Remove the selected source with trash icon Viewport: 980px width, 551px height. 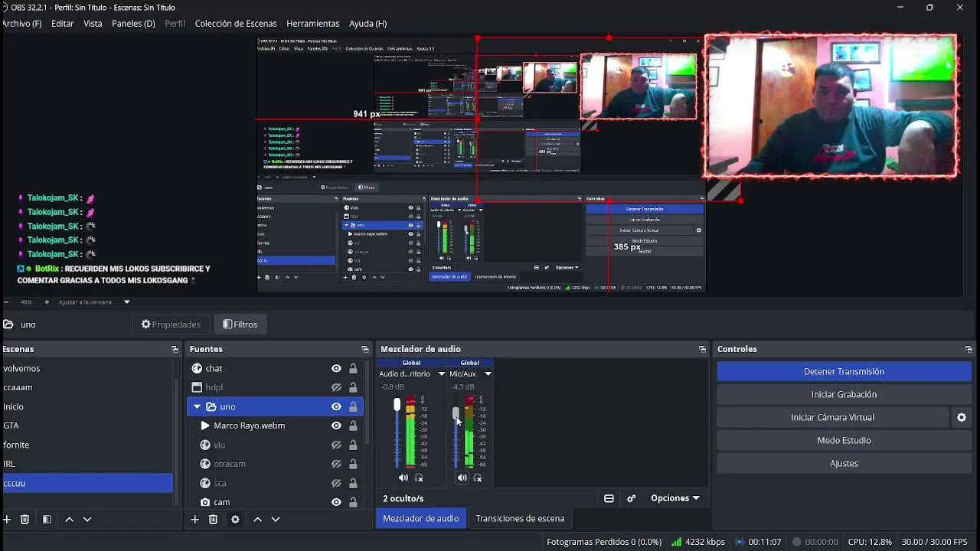tap(213, 519)
